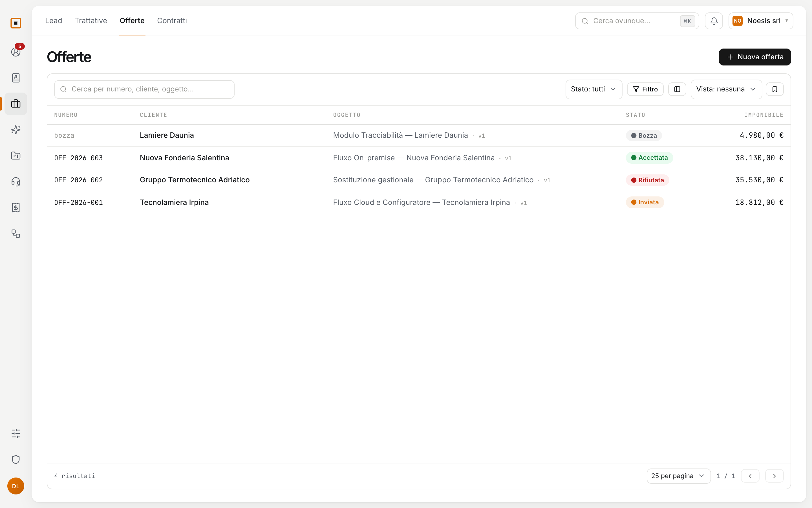Expand the Vista: nessuna dropdown
This screenshot has width=812, height=508.
pos(726,89)
